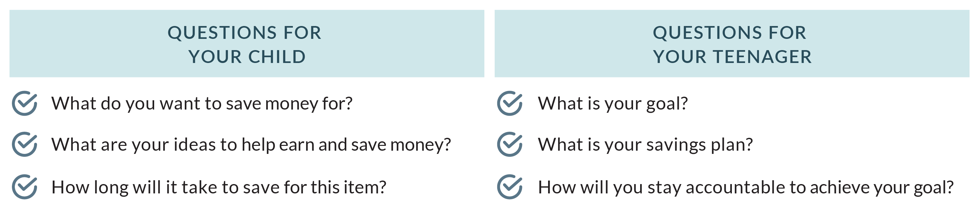Click "QUESTIONS FOR" in the child header
Screen dimensions: 980x213
245,33
